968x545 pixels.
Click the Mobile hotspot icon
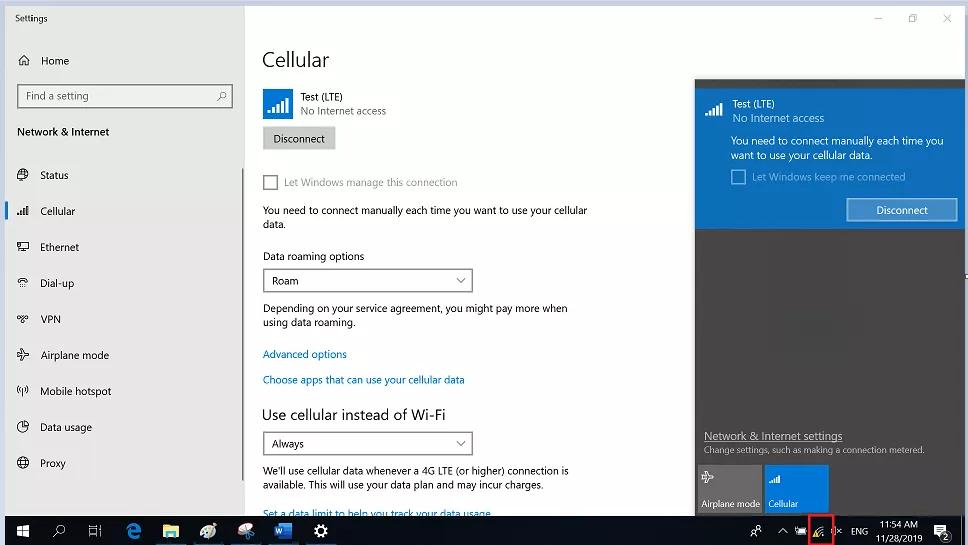click(23, 391)
